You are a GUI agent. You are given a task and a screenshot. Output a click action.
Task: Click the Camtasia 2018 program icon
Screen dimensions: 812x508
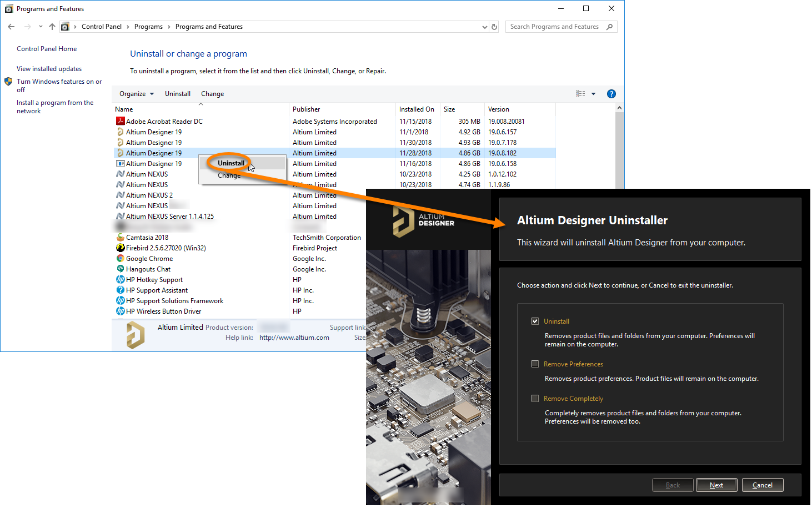pyautogui.click(x=120, y=237)
